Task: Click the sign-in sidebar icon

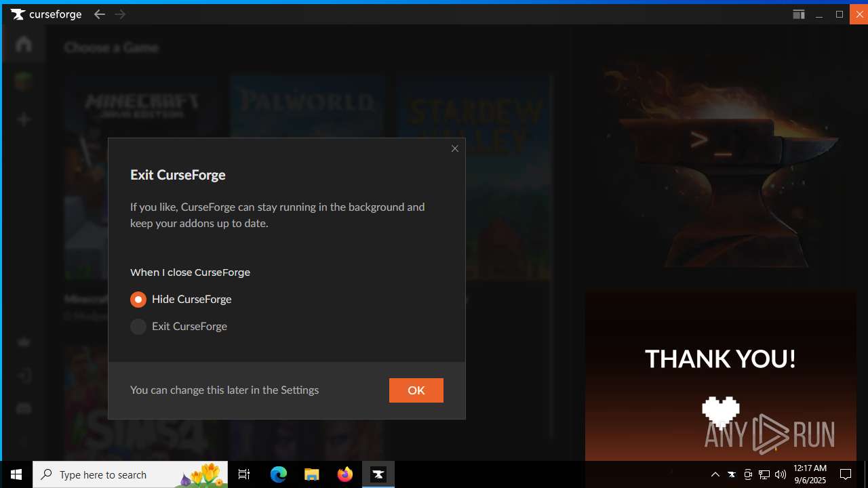Action: pos(24,375)
